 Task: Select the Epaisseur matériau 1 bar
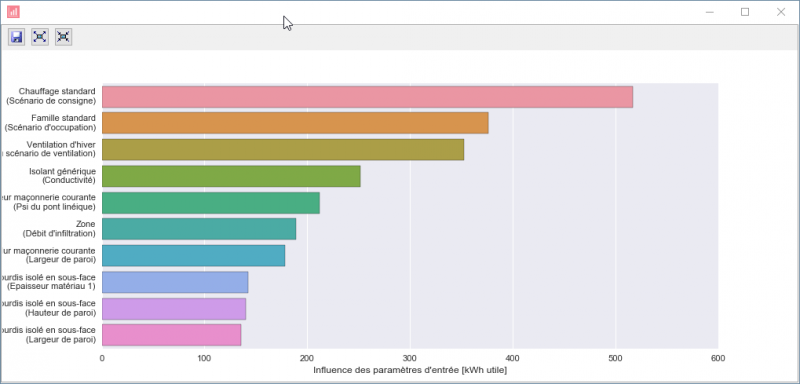(x=175, y=282)
